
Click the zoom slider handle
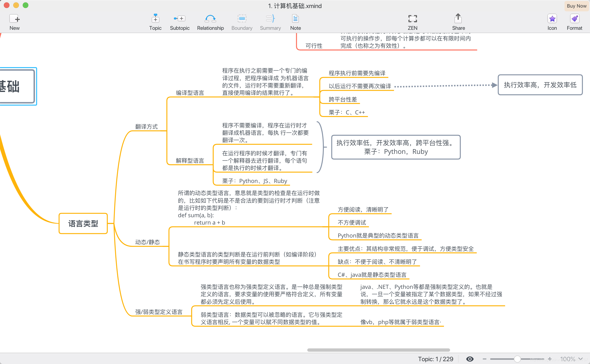(517, 359)
